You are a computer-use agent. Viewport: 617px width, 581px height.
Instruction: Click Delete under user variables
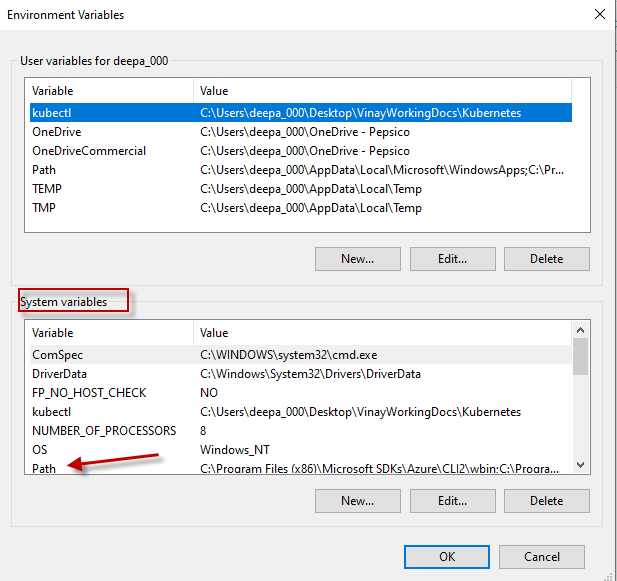tap(547, 259)
